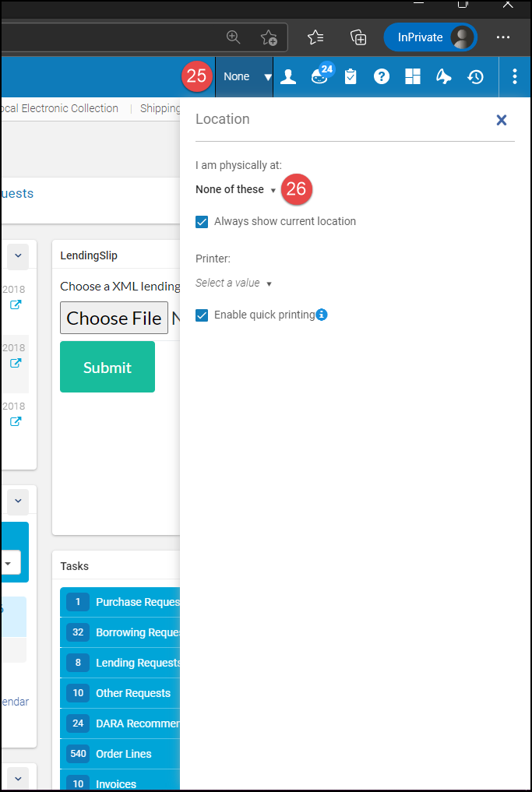Uncheck Always show current location

pyautogui.click(x=202, y=221)
